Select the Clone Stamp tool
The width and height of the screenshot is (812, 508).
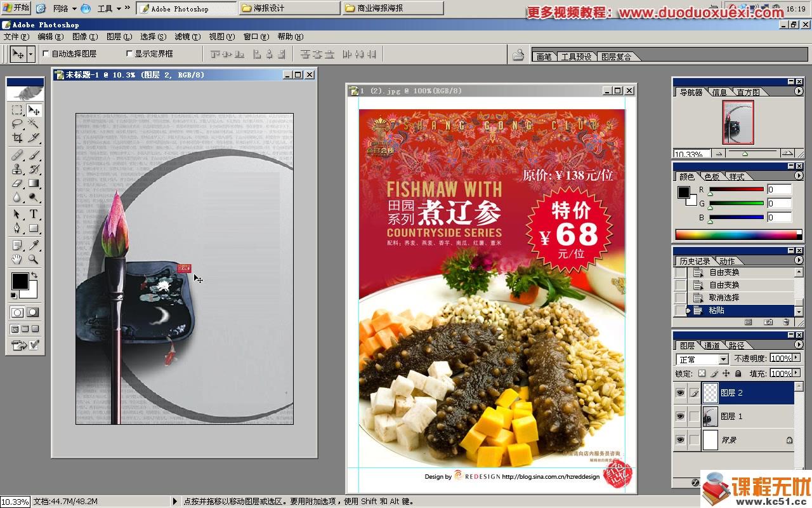(x=17, y=169)
